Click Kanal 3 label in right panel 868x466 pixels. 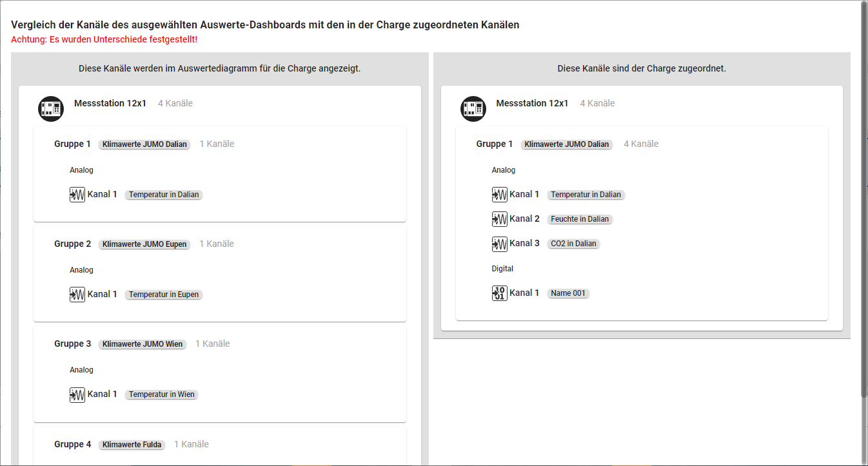[x=524, y=243]
